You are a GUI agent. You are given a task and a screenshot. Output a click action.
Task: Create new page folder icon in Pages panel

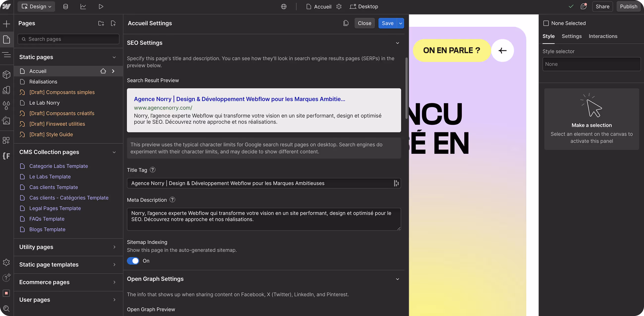101,23
